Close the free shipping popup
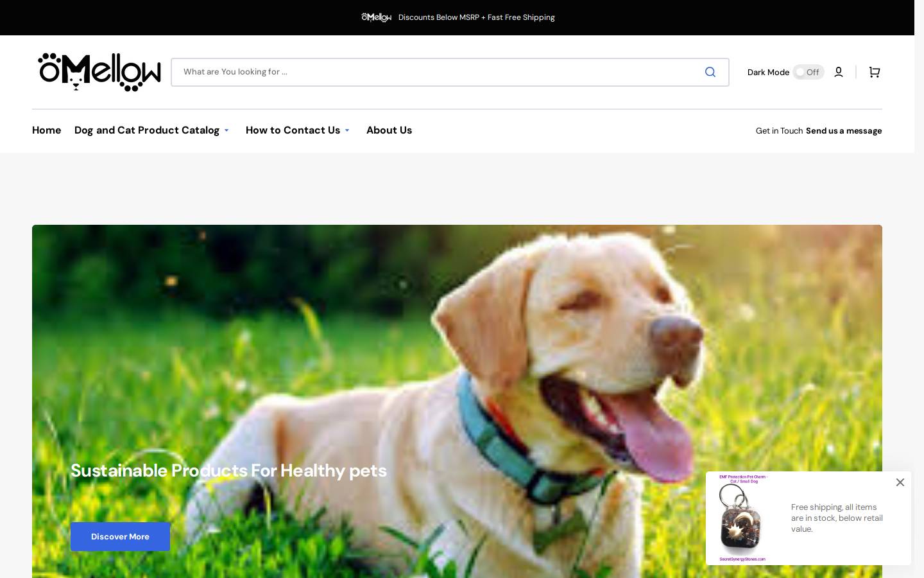Viewport: 924px width, 578px height. tap(900, 482)
